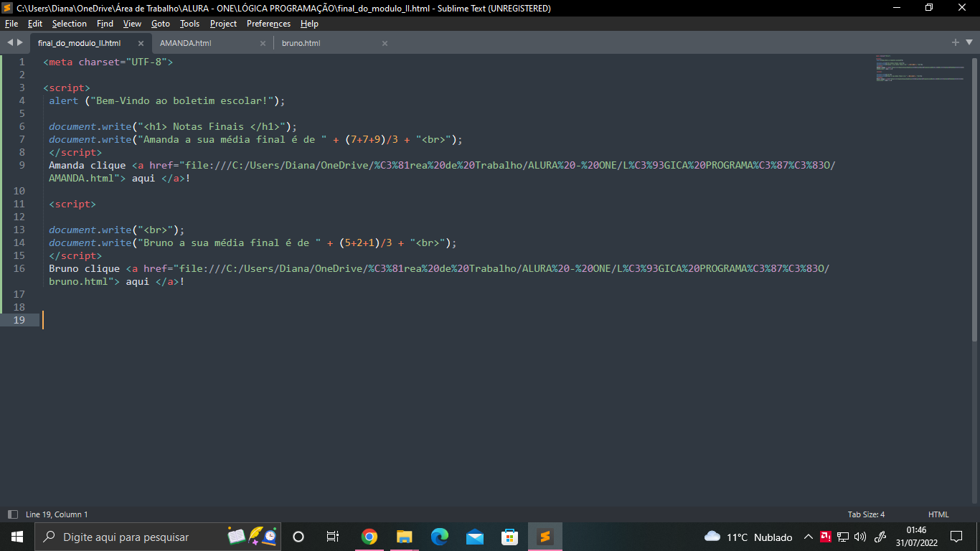Image resolution: width=980 pixels, height=551 pixels.
Task: Open the Mail app from the taskbar
Action: tap(475, 537)
